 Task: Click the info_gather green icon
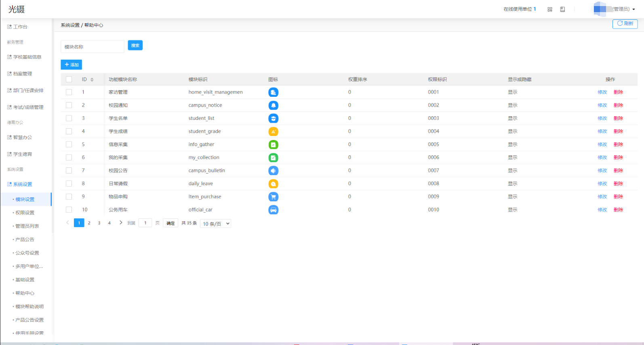(274, 144)
